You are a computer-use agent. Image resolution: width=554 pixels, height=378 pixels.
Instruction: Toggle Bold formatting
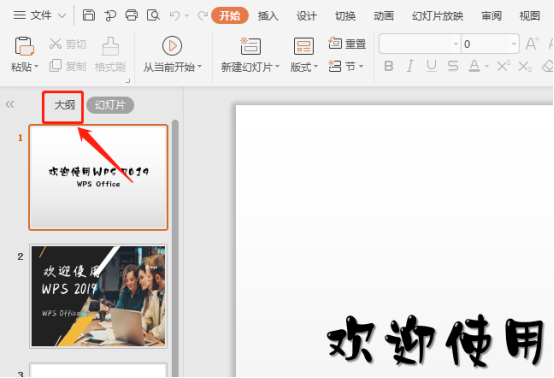click(389, 66)
